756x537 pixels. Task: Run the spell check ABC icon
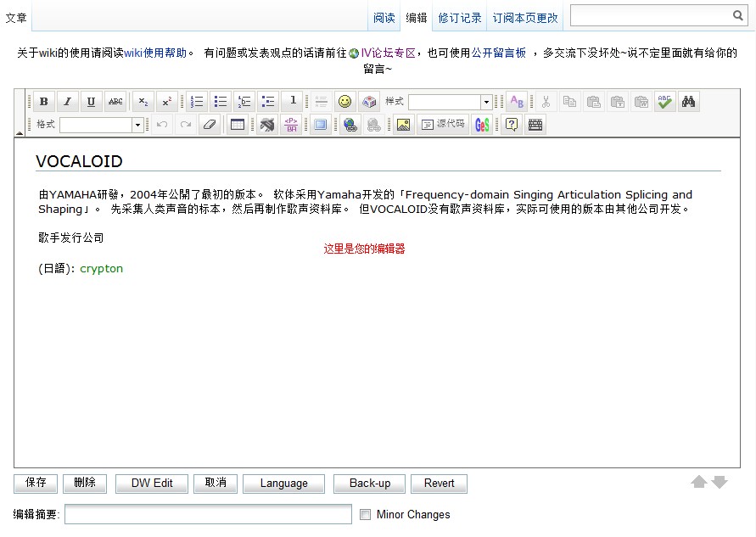pyautogui.click(x=664, y=101)
